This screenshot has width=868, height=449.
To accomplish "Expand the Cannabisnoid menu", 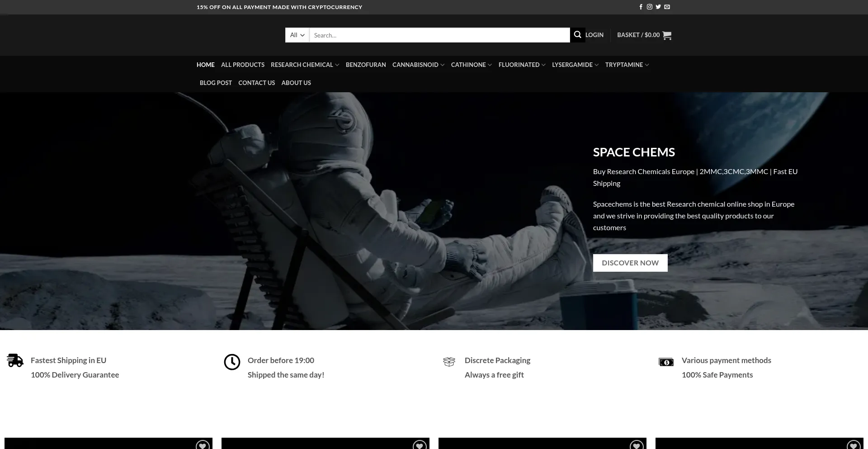I will pos(418,65).
